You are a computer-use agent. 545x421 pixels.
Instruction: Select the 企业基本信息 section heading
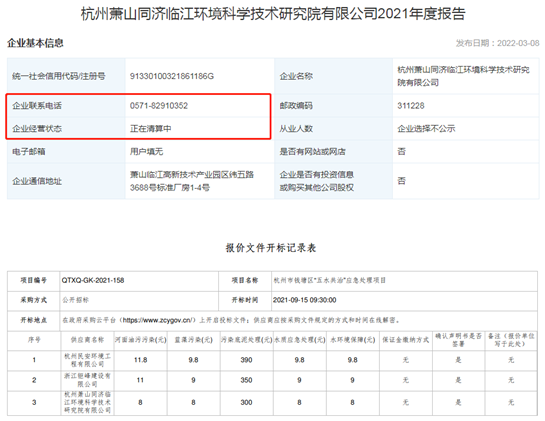pos(35,43)
